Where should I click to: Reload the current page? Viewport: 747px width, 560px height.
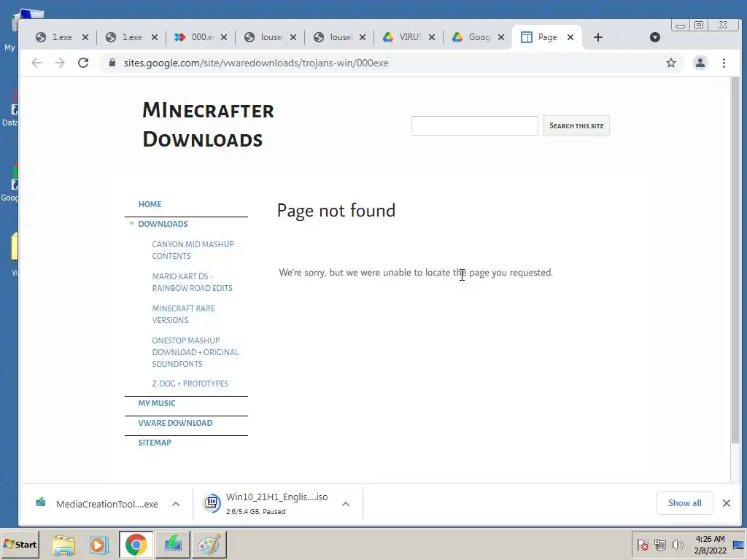pos(83,63)
